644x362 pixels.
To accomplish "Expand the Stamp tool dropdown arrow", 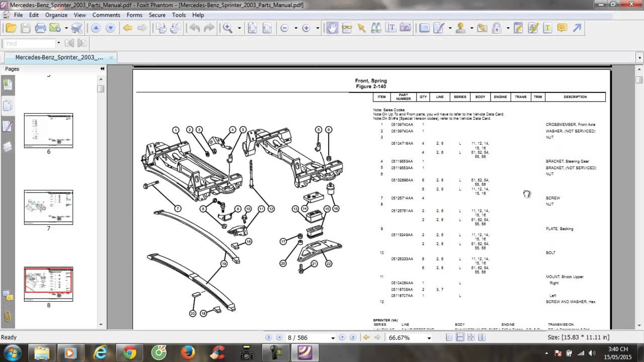I will 471,28.
